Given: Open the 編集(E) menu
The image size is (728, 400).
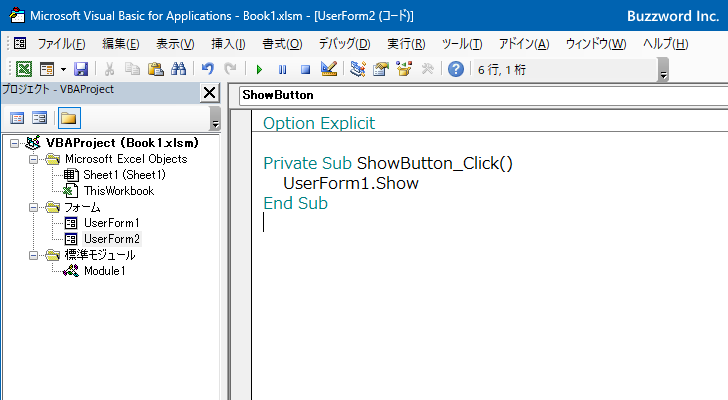Looking at the screenshot, I should tap(121, 44).
